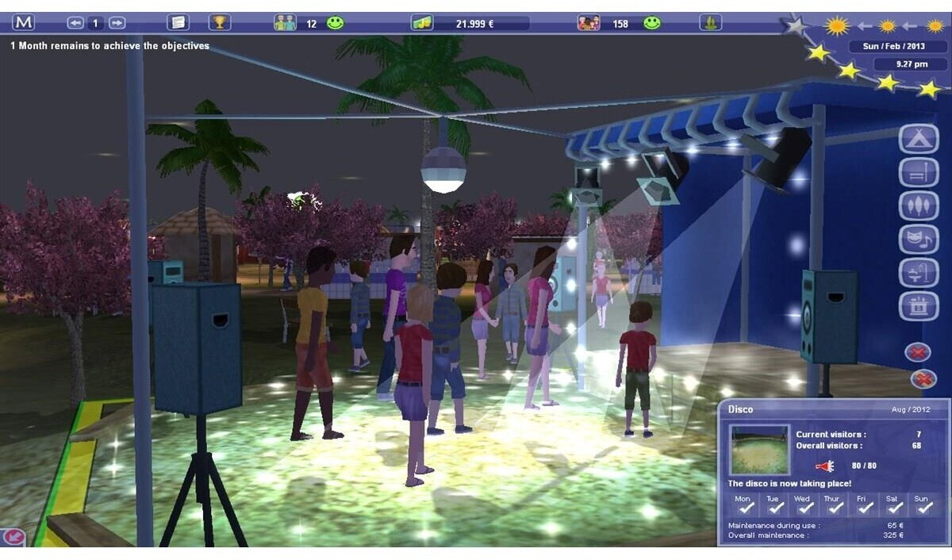Uncheck the Mon disco schedule checkbox
The height and width of the screenshot is (560, 952).
tap(743, 507)
